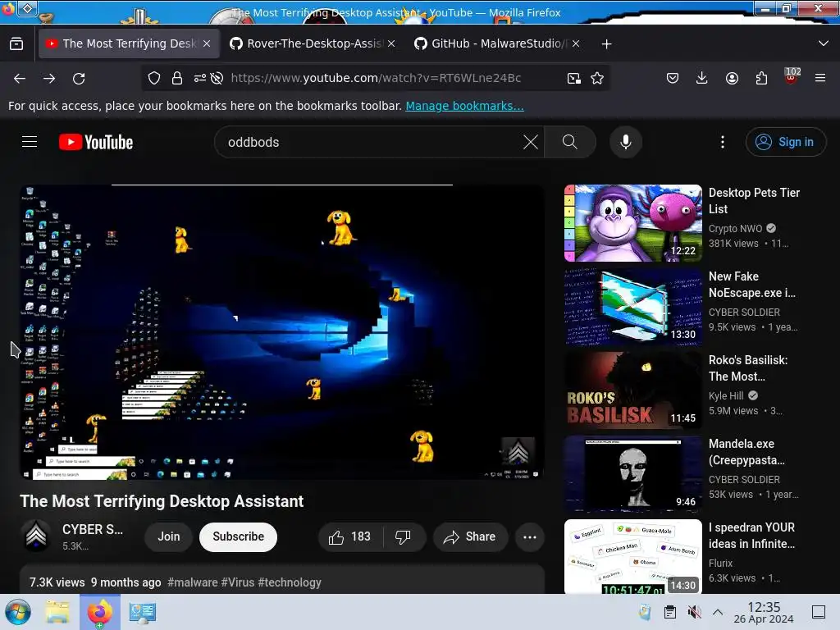Viewport: 840px width, 630px height.
Task: Close the Rover-The-Desktop-Assistant tab
Action: 391,44
